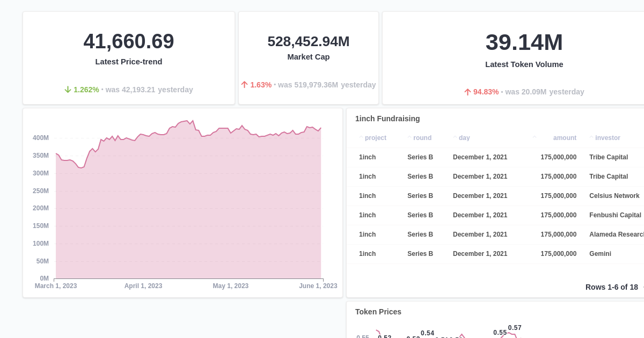Click the red up arrow beside 94.83%
This screenshot has width=644, height=338.
[467, 92]
